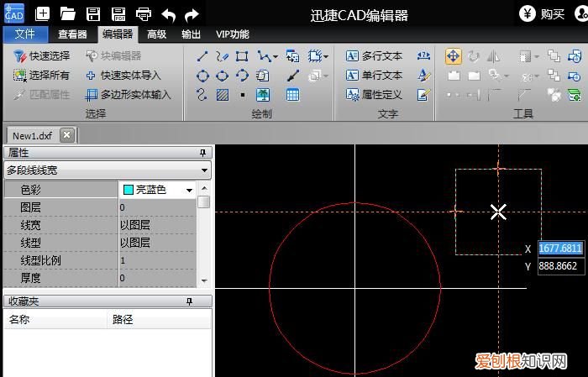Open a file with the folder icon
588x377 pixels.
(x=68, y=14)
